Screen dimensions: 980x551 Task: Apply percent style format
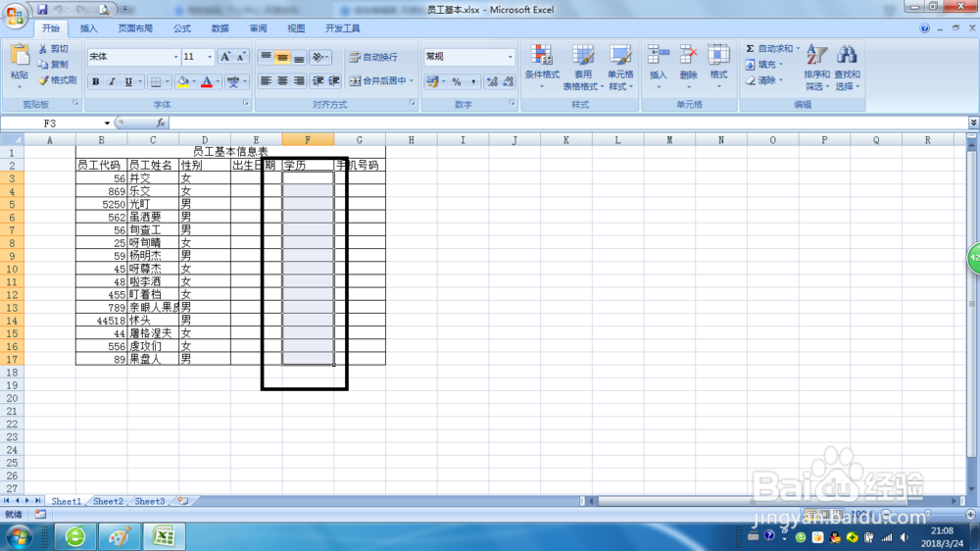pyautogui.click(x=457, y=81)
